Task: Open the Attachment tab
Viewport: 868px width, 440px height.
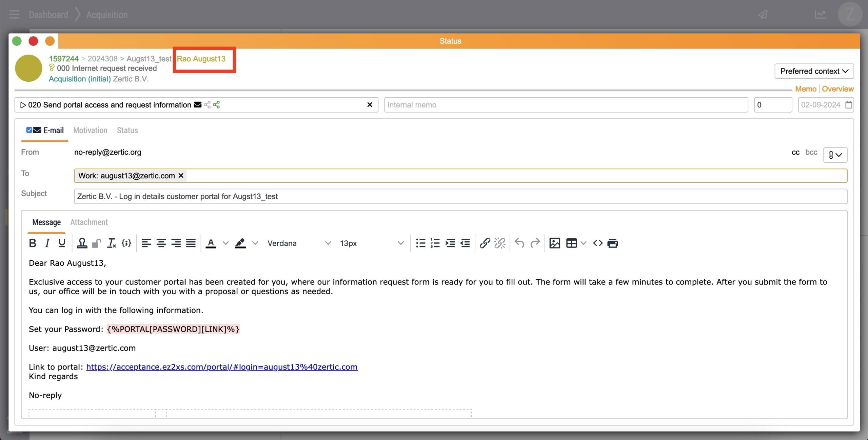Action: [x=89, y=222]
